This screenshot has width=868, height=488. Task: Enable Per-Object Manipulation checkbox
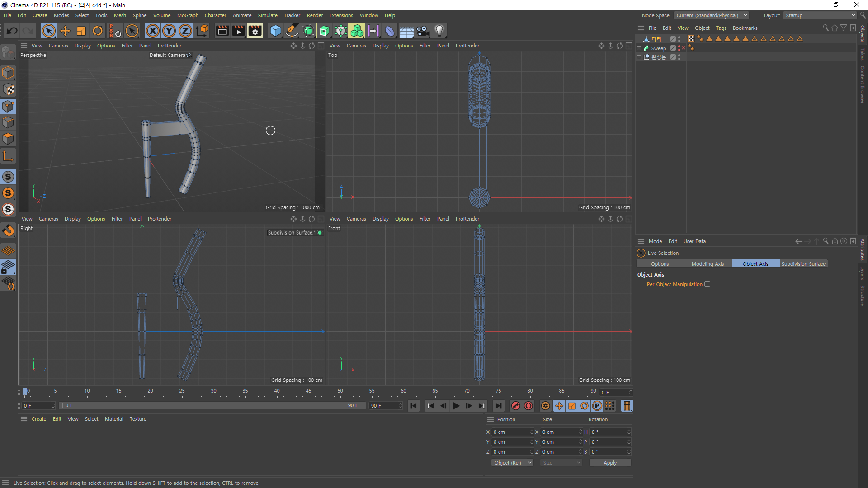click(708, 284)
